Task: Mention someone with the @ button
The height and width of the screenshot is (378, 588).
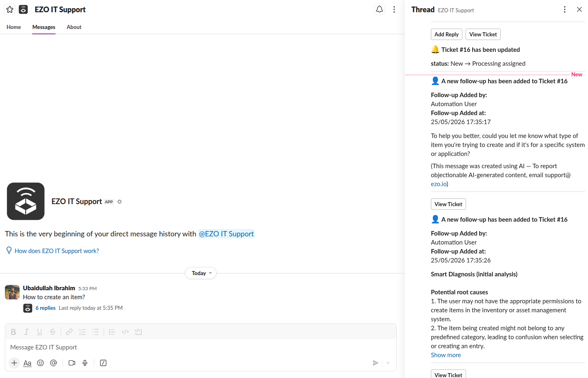Action: coord(53,363)
